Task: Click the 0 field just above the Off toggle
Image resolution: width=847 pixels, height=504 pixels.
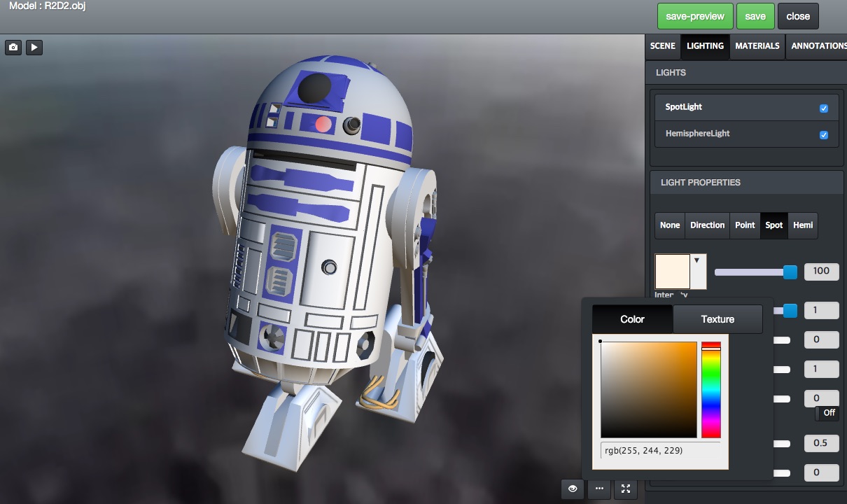Action: [822, 398]
